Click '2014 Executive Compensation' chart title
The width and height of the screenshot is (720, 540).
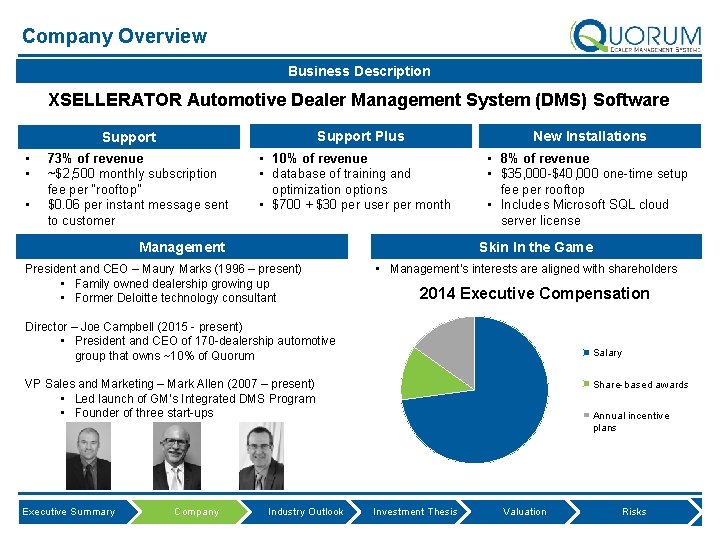click(x=534, y=293)
